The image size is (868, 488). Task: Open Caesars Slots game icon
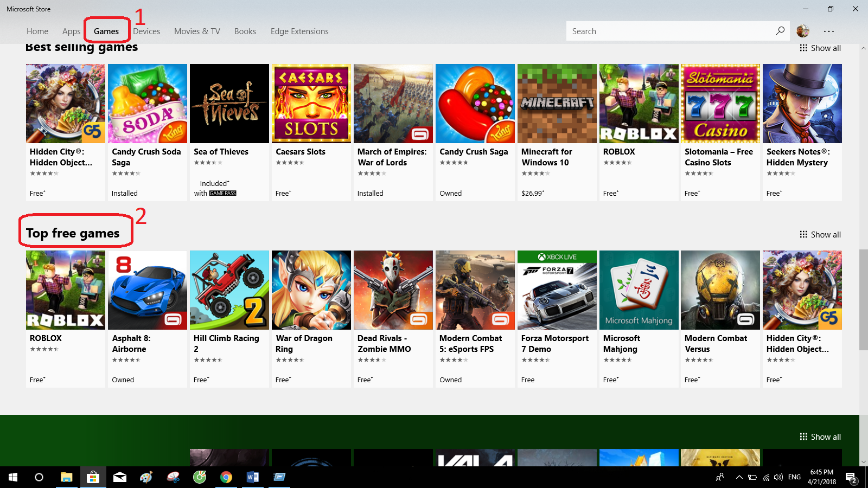pyautogui.click(x=311, y=104)
